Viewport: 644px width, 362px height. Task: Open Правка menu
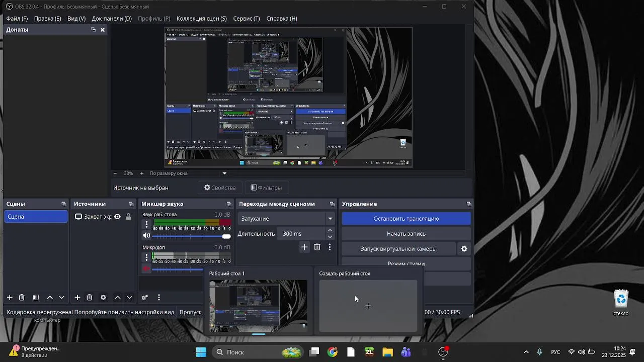(47, 19)
